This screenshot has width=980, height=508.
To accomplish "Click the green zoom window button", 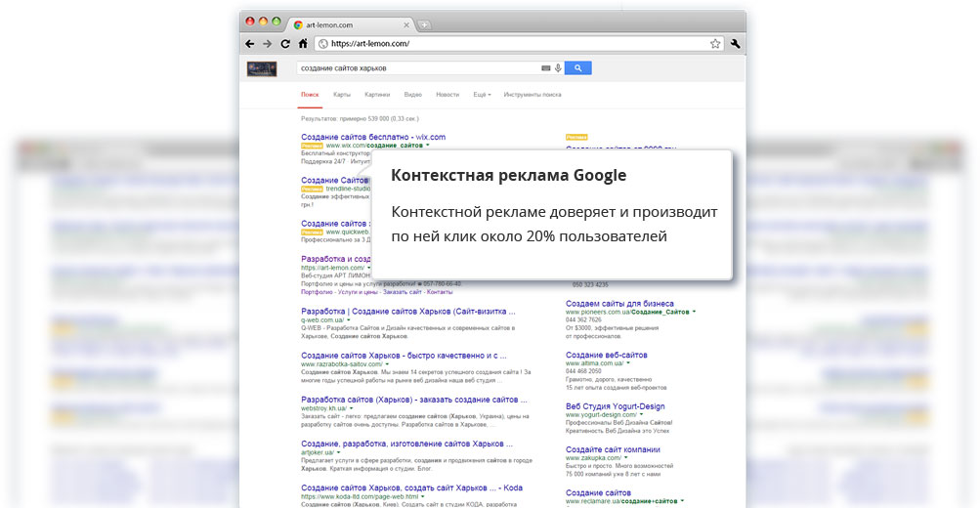I will pyautogui.click(x=277, y=21).
